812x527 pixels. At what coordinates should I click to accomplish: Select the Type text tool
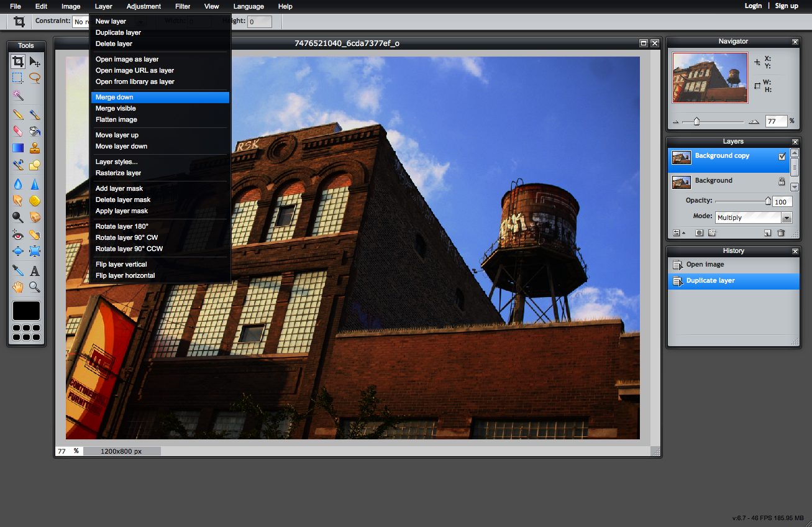click(35, 270)
